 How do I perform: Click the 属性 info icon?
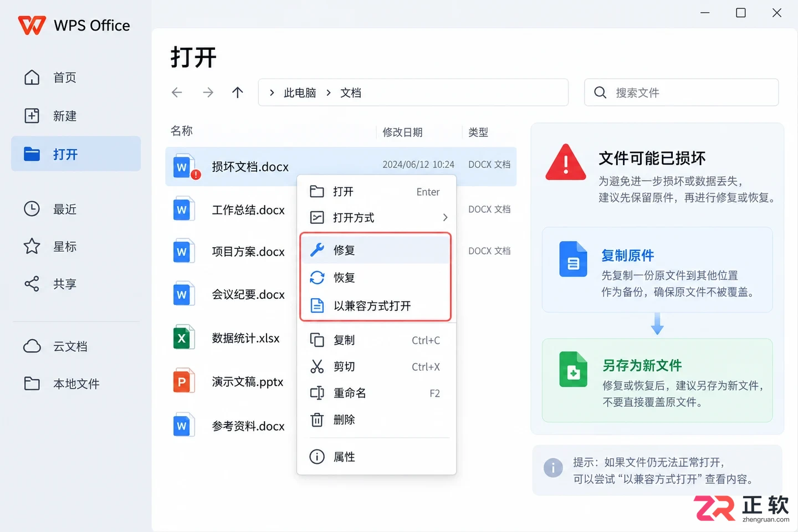pyautogui.click(x=317, y=457)
